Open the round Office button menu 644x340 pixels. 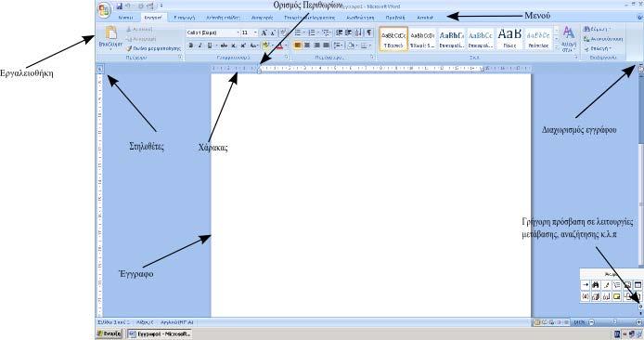(x=104, y=10)
